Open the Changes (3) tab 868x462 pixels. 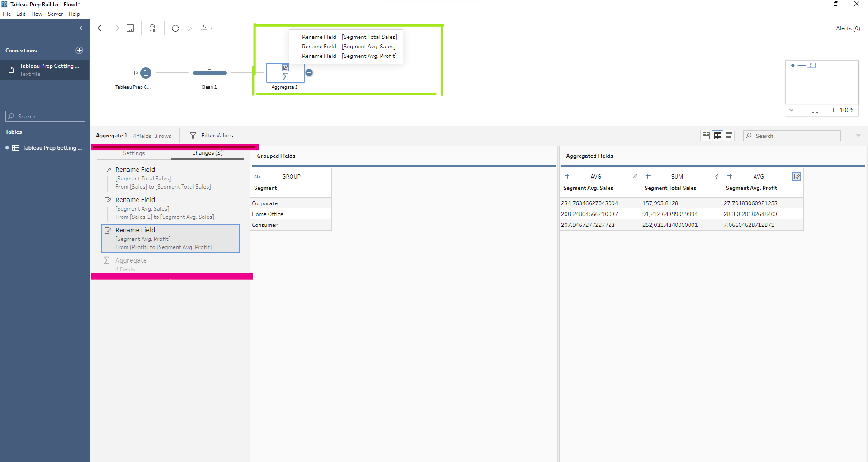click(x=207, y=153)
